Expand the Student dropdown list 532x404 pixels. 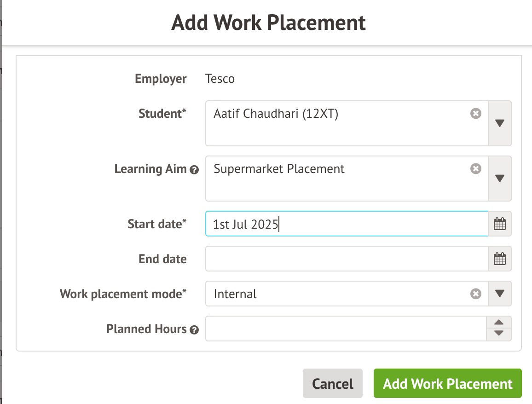pos(500,123)
